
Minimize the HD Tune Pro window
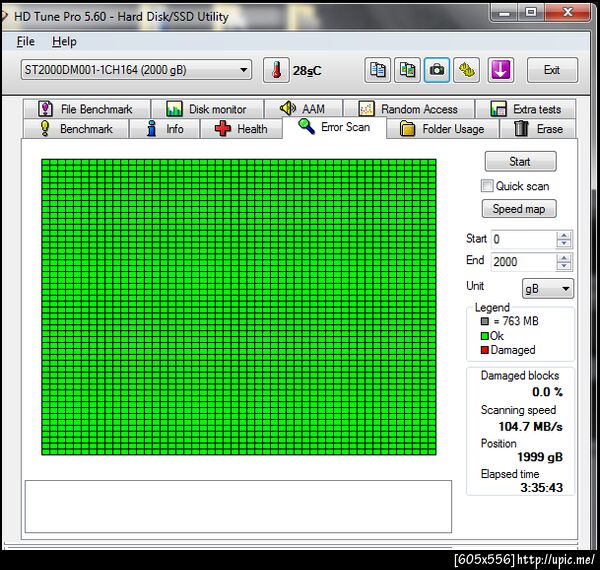pyautogui.click(x=505, y=13)
